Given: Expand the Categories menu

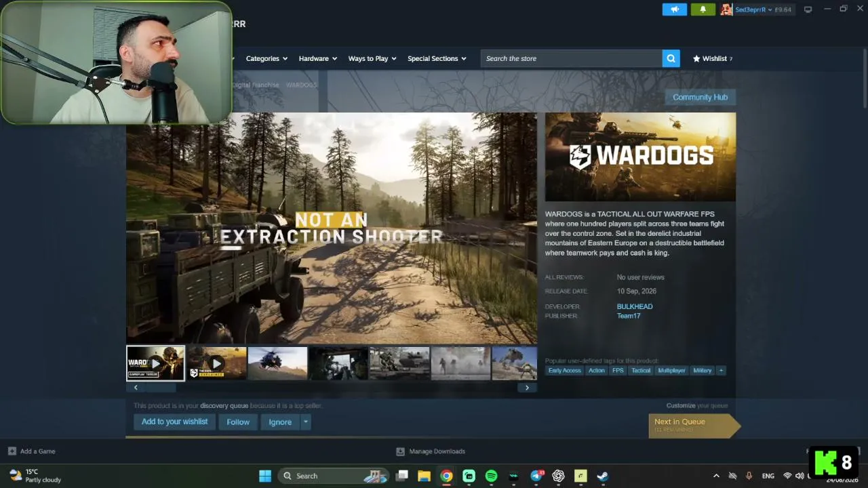Looking at the screenshot, I should [267, 58].
